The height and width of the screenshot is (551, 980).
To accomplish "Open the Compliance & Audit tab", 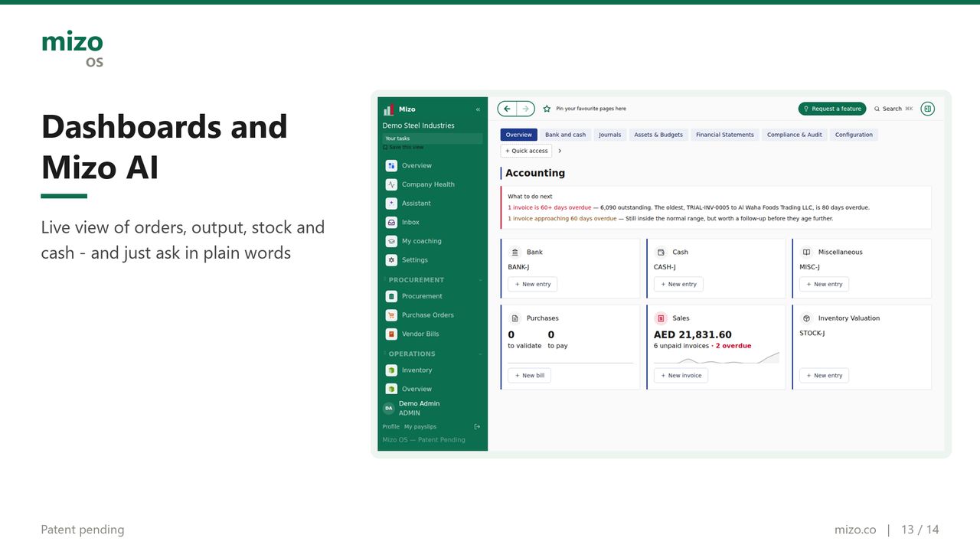I will tap(795, 135).
